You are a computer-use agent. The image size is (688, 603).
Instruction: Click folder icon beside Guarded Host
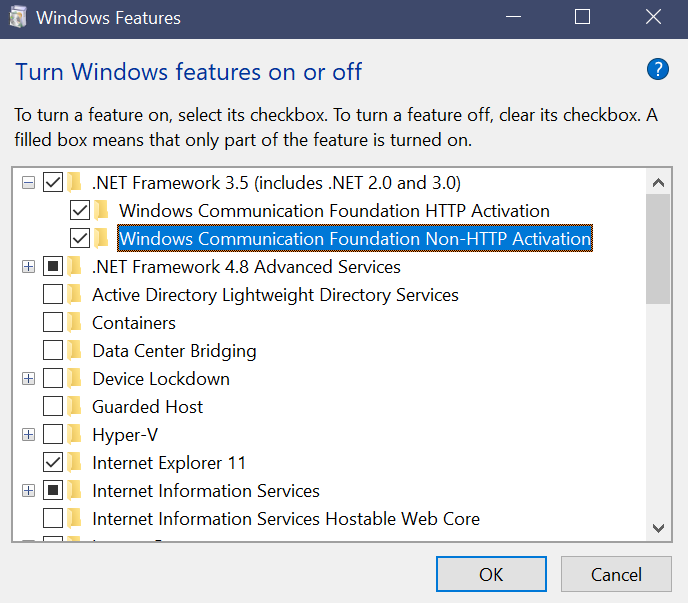point(75,406)
